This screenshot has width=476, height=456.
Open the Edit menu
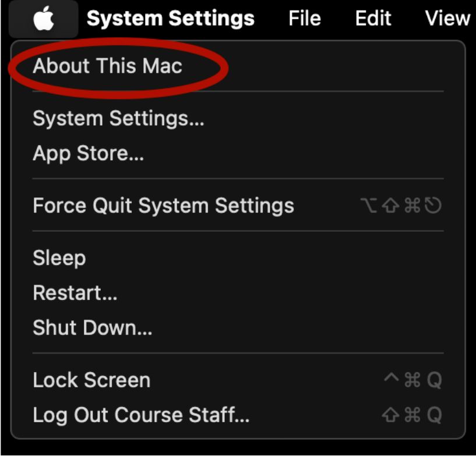373,18
